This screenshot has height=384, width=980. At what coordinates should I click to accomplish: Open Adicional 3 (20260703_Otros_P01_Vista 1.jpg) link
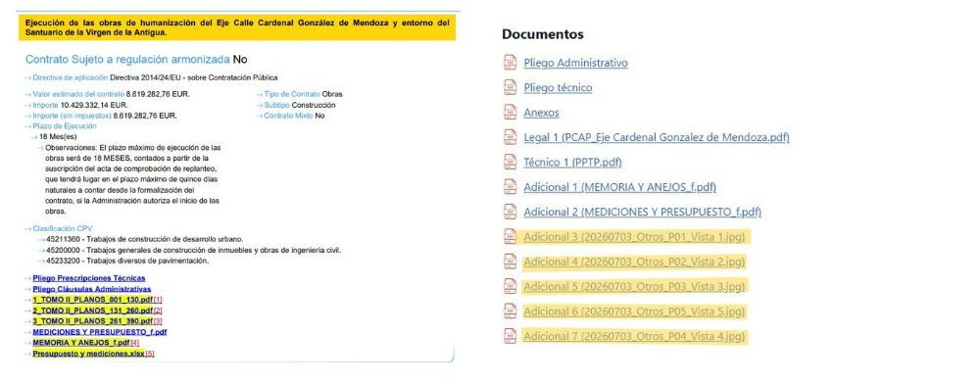635,237
